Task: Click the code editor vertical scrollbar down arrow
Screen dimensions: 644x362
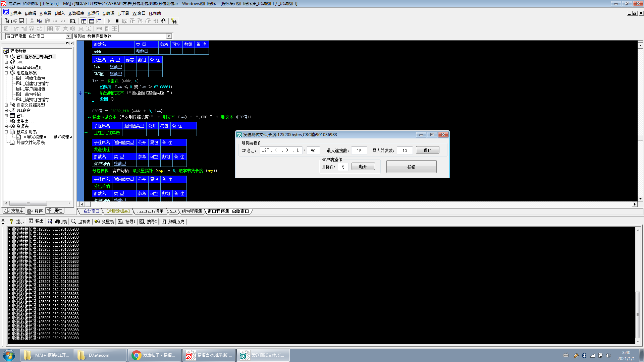Action: click(640, 199)
